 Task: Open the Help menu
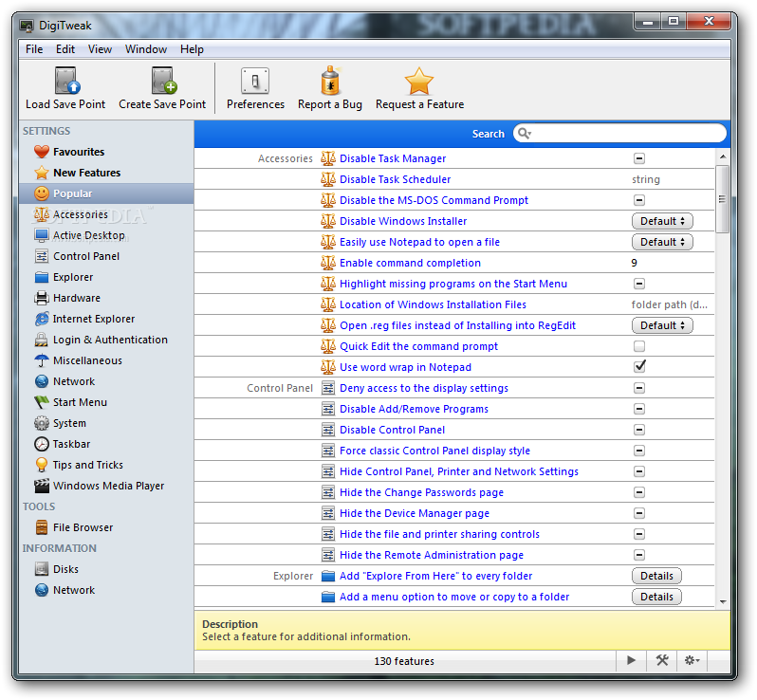[x=192, y=49]
